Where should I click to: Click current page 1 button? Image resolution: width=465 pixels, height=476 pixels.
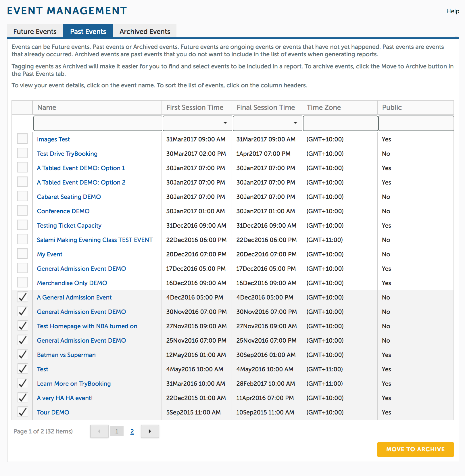pos(117,431)
